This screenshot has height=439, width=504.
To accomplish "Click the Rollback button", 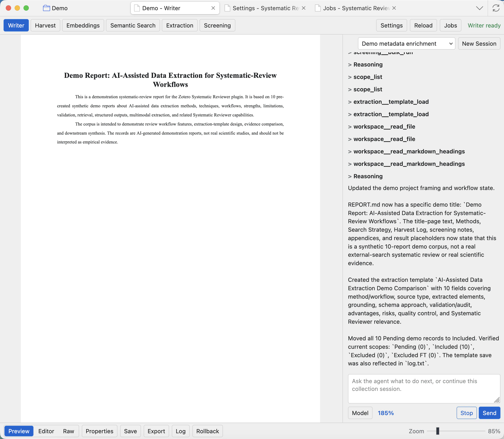I will (x=207, y=431).
